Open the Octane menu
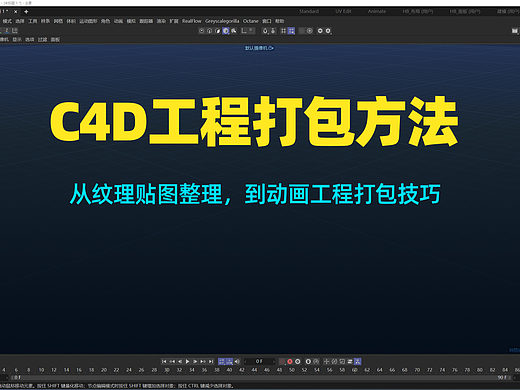 tap(251, 21)
